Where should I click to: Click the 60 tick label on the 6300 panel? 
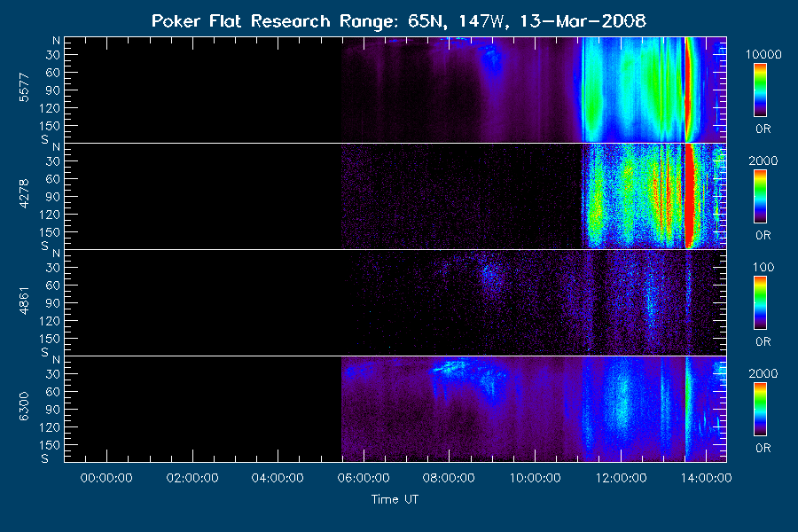(x=53, y=392)
